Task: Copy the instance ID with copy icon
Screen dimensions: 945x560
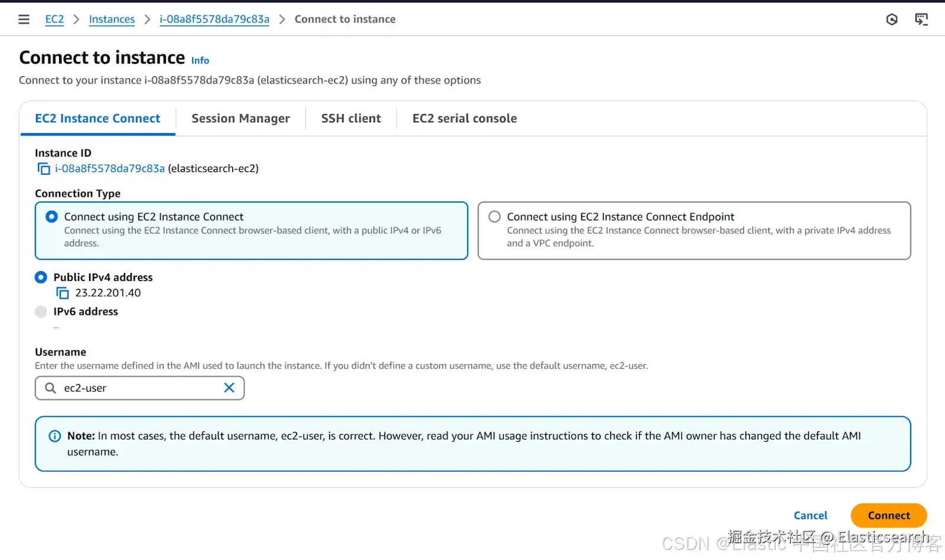Action: pos(44,169)
